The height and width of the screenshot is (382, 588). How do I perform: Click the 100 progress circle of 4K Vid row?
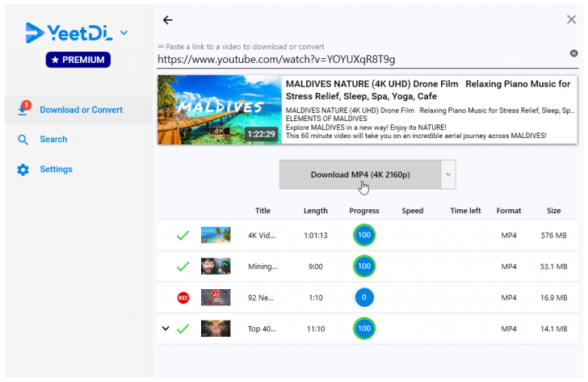pos(364,235)
